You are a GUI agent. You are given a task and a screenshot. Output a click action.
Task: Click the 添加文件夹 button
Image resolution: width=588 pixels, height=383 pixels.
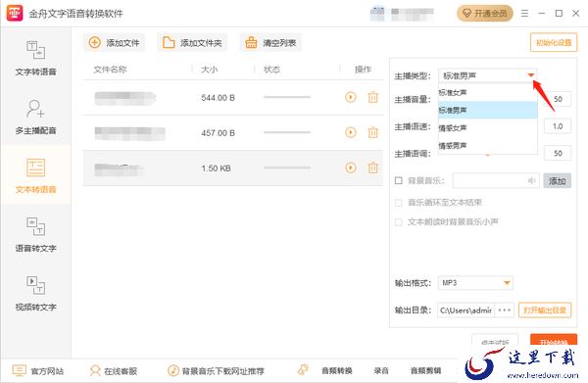(x=192, y=43)
